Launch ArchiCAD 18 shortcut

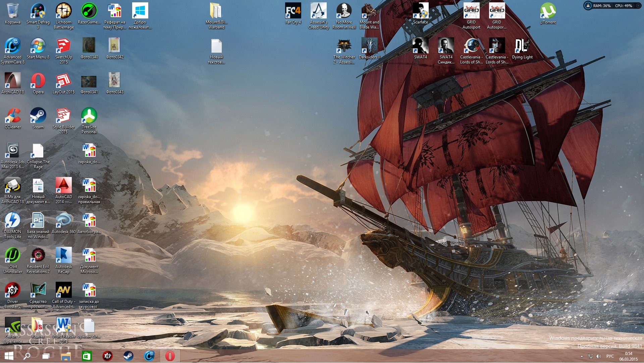coord(13,83)
